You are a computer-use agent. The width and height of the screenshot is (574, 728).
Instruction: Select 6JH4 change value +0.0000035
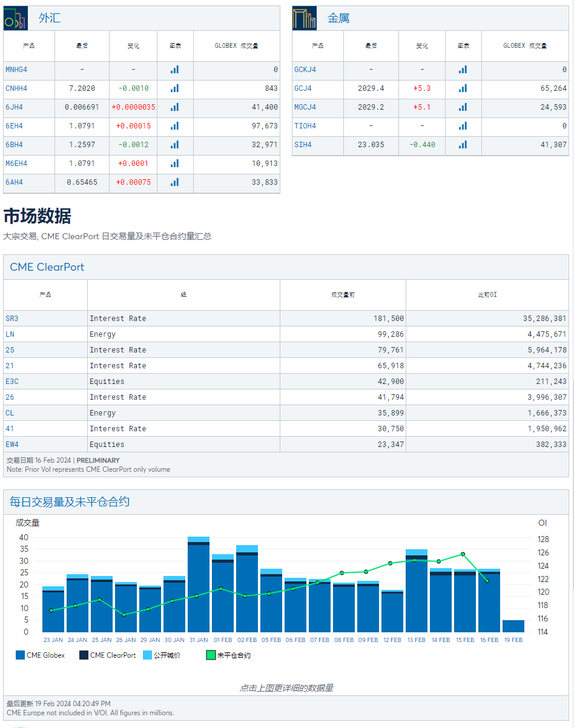(x=133, y=107)
